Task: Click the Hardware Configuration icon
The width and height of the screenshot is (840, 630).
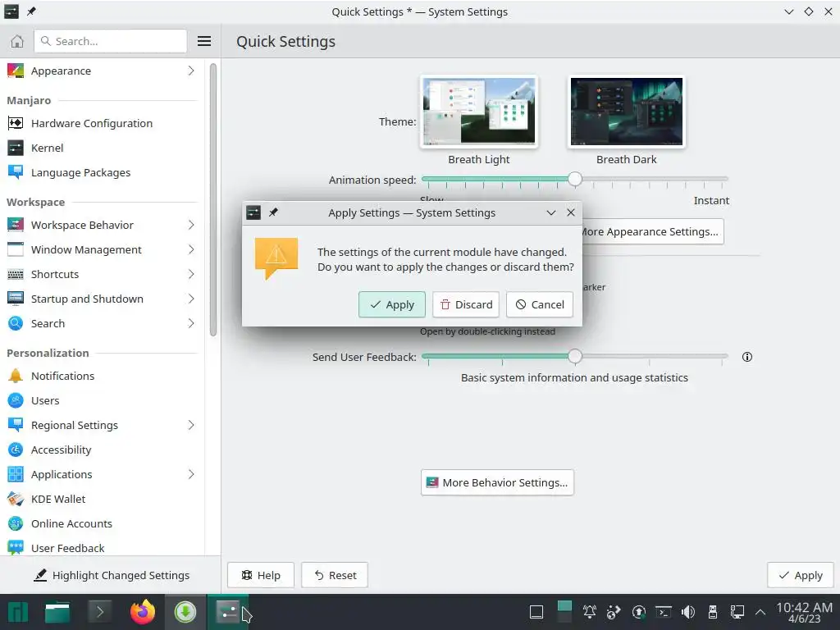Action: tap(16, 123)
